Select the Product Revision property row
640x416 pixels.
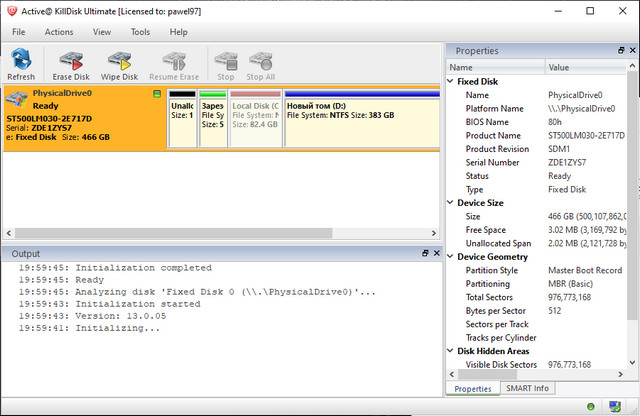point(537,149)
